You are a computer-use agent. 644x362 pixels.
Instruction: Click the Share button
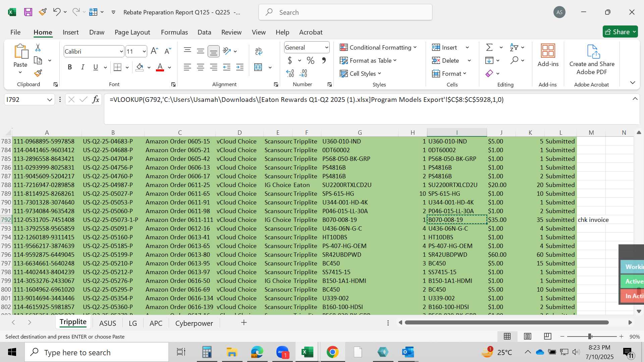coord(620,32)
